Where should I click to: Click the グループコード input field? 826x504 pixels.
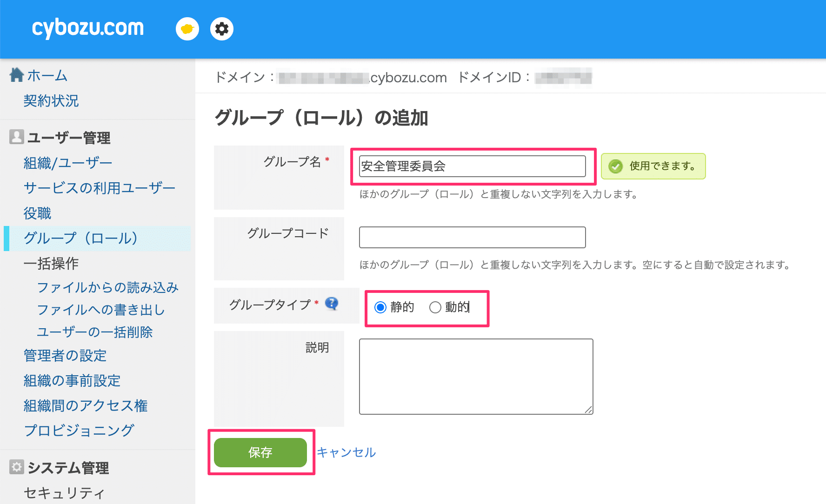[x=473, y=237]
